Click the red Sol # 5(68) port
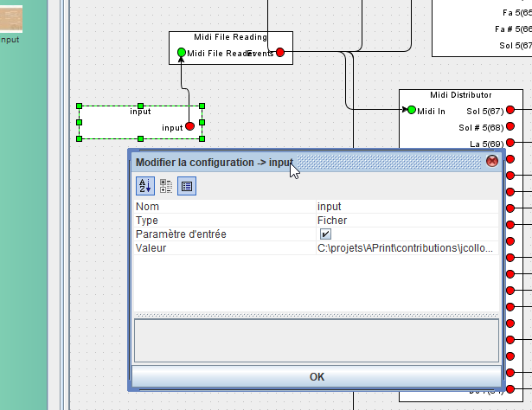Image resolution: width=532 pixels, height=410 pixels. coord(510,127)
